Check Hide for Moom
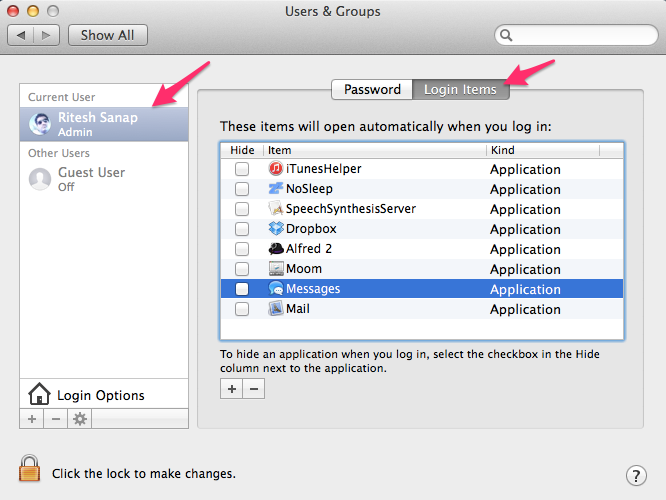Viewport: 666px width, 500px height. click(x=242, y=269)
